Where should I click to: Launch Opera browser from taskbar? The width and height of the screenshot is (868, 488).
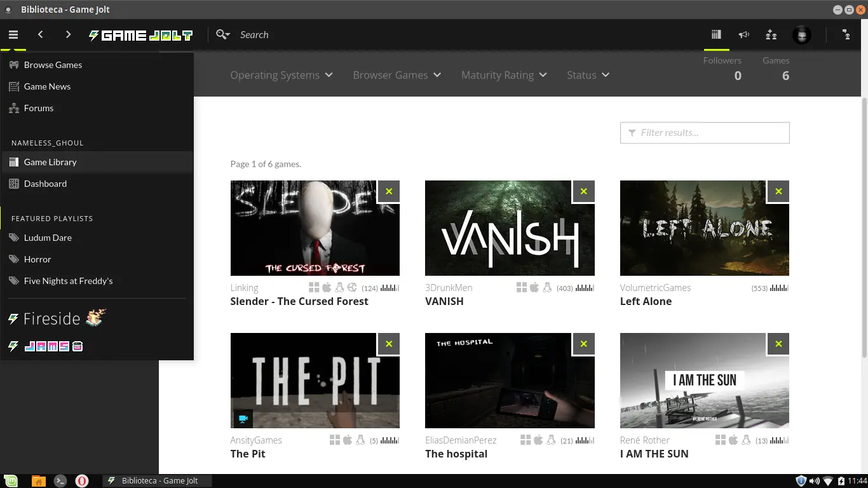tap(82, 481)
